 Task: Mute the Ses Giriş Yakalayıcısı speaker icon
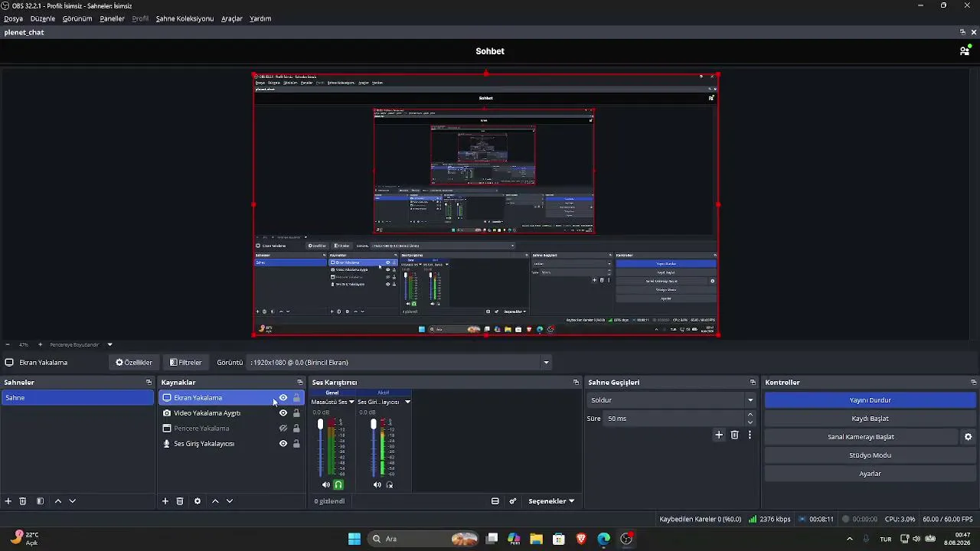point(377,484)
